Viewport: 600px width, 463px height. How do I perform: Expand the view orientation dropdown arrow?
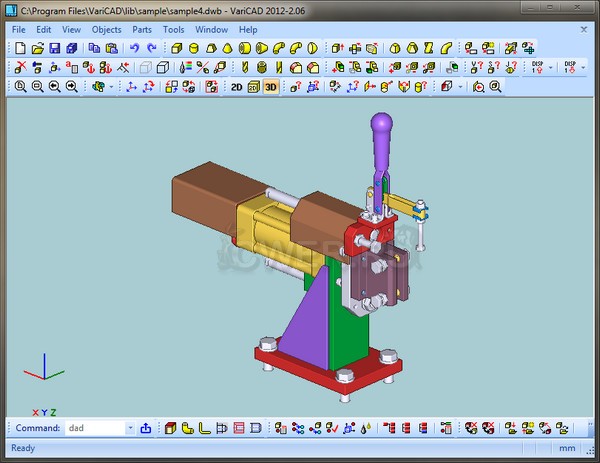pos(112,87)
